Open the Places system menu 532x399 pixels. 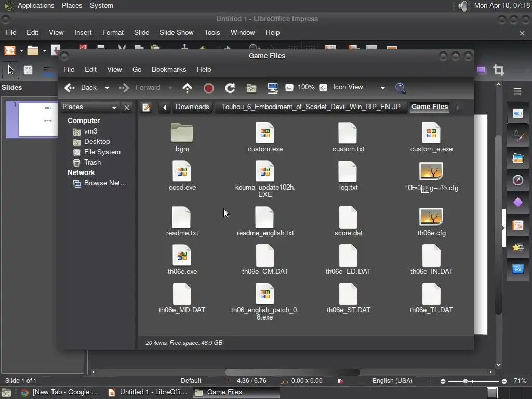point(72,6)
